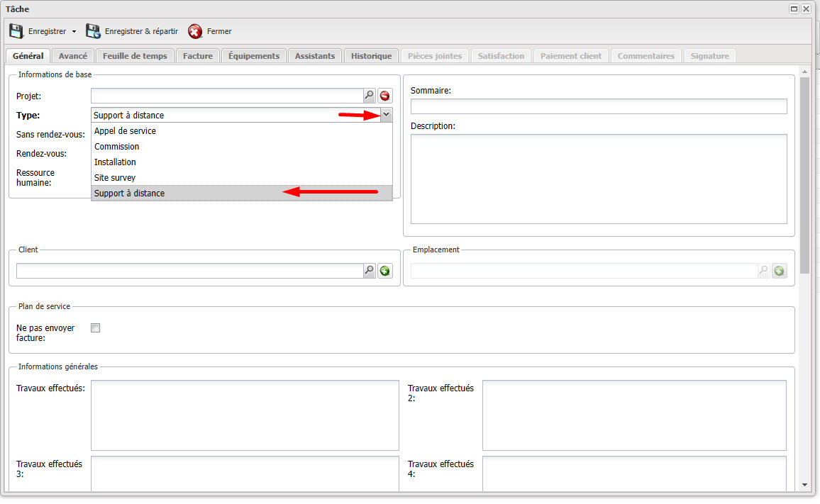
Task: Choose Appel de service from Type list
Action: [242, 130]
